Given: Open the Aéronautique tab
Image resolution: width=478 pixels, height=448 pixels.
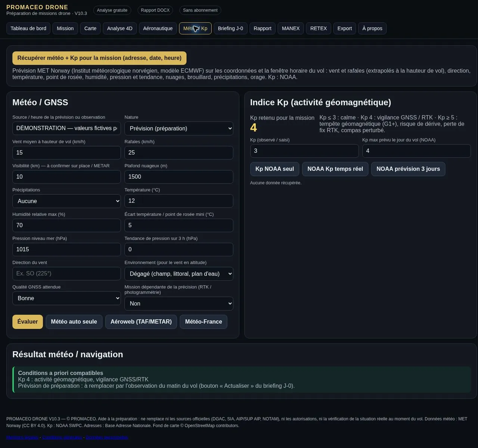Looking at the screenshot, I should tap(158, 28).
